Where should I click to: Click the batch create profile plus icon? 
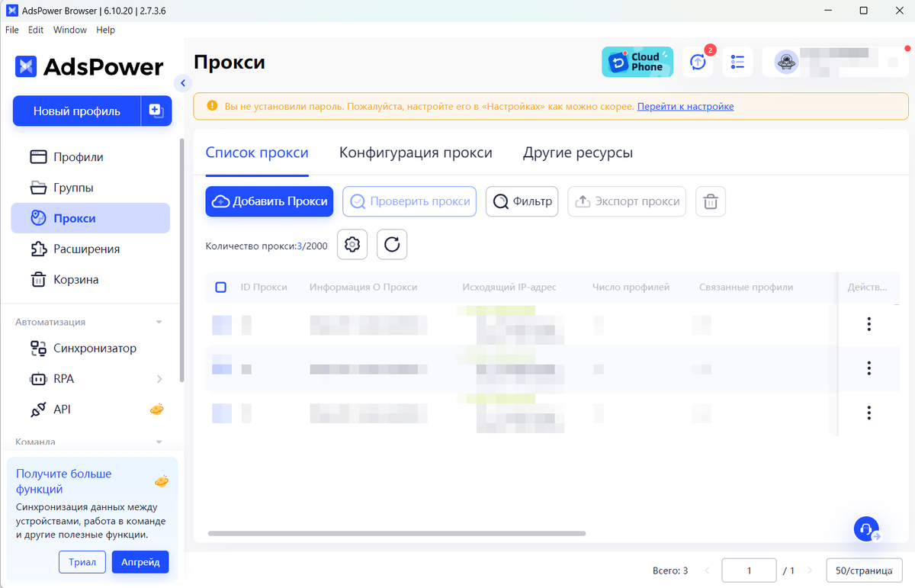[156, 111]
